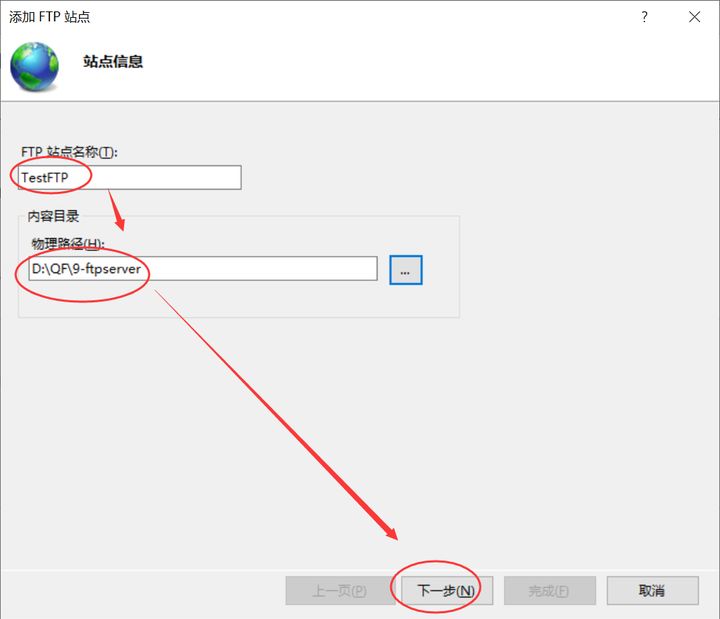This screenshot has width=720, height=619.
Task: Click the 物理路径(H) label
Action: (x=67, y=243)
